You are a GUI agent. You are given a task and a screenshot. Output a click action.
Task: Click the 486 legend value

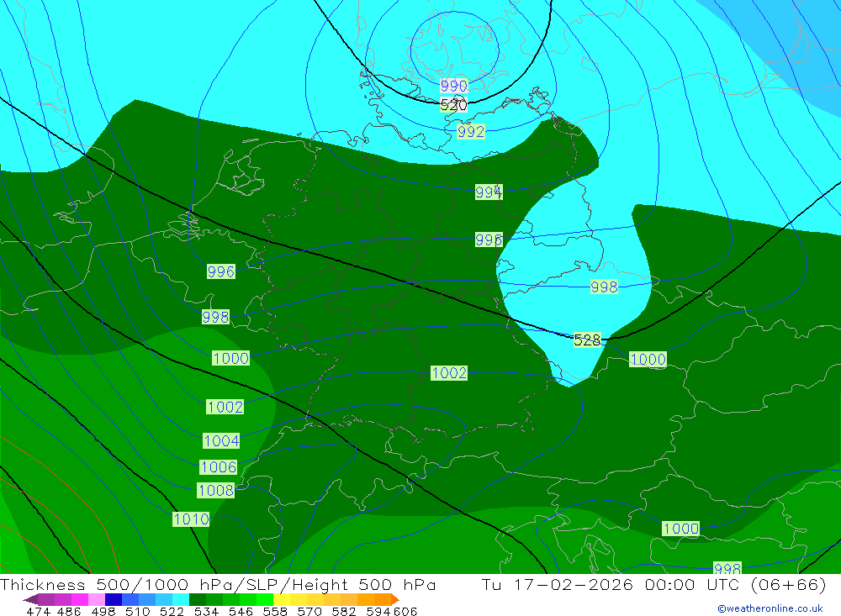tap(69, 611)
